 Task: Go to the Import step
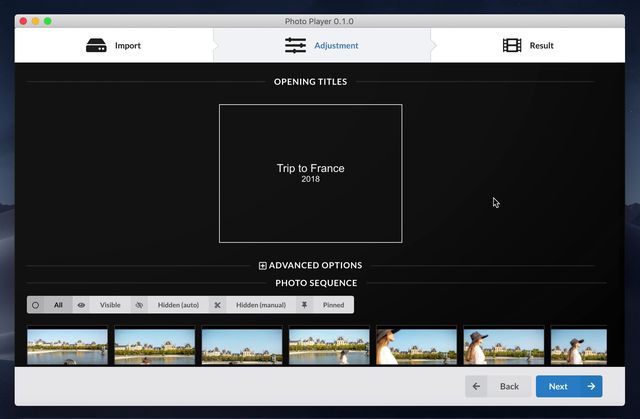113,45
